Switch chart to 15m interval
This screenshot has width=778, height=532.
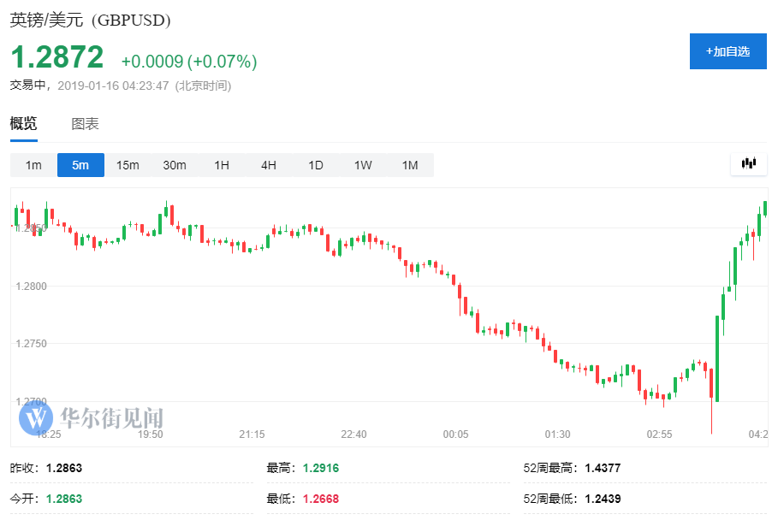[128, 165]
